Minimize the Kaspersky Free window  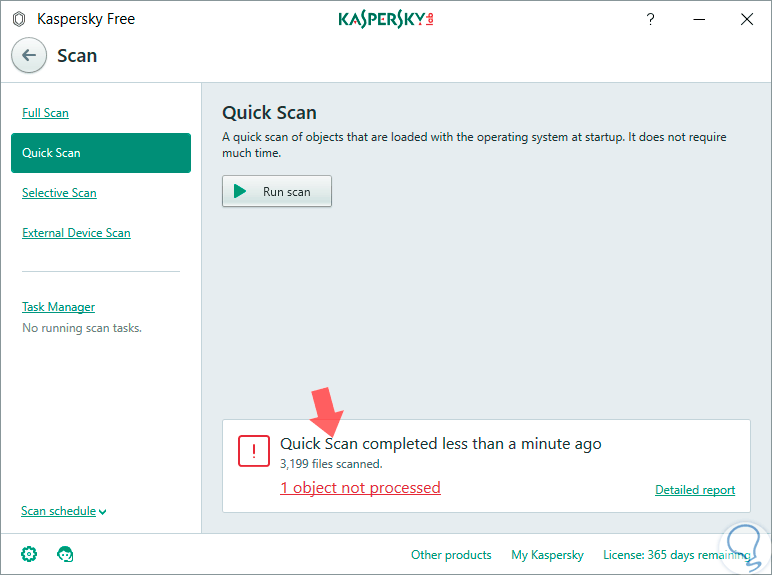pyautogui.click(x=699, y=19)
